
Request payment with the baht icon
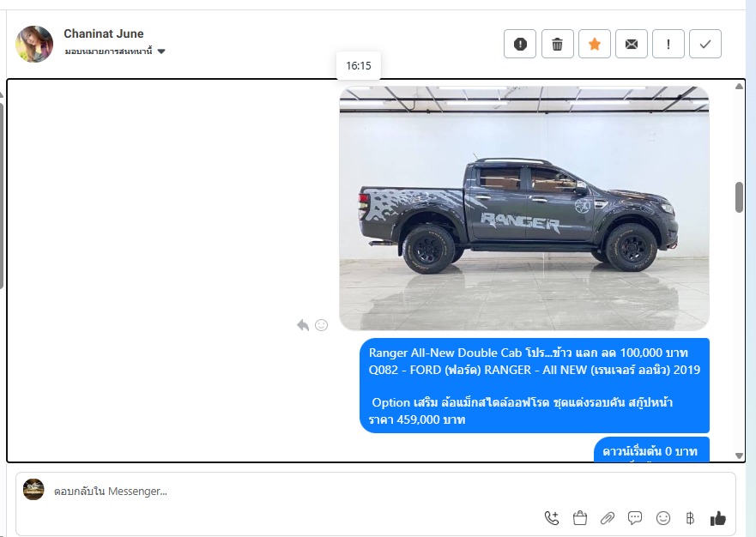pos(690,518)
